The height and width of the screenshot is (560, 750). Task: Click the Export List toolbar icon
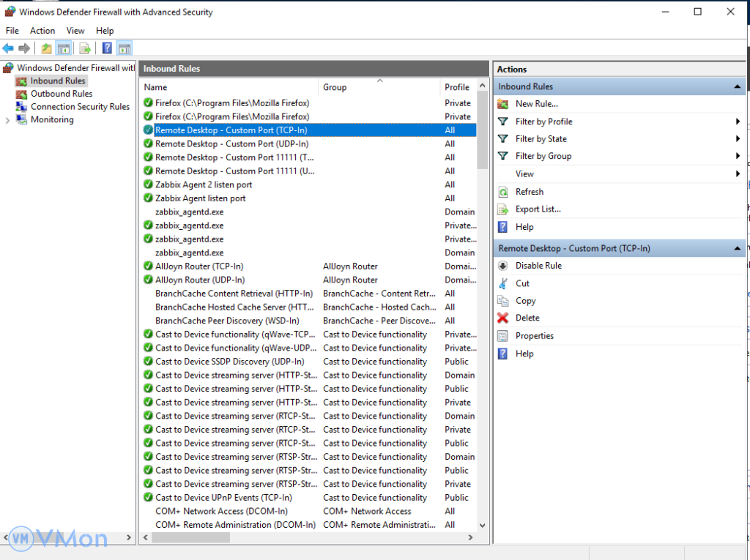tap(85, 48)
